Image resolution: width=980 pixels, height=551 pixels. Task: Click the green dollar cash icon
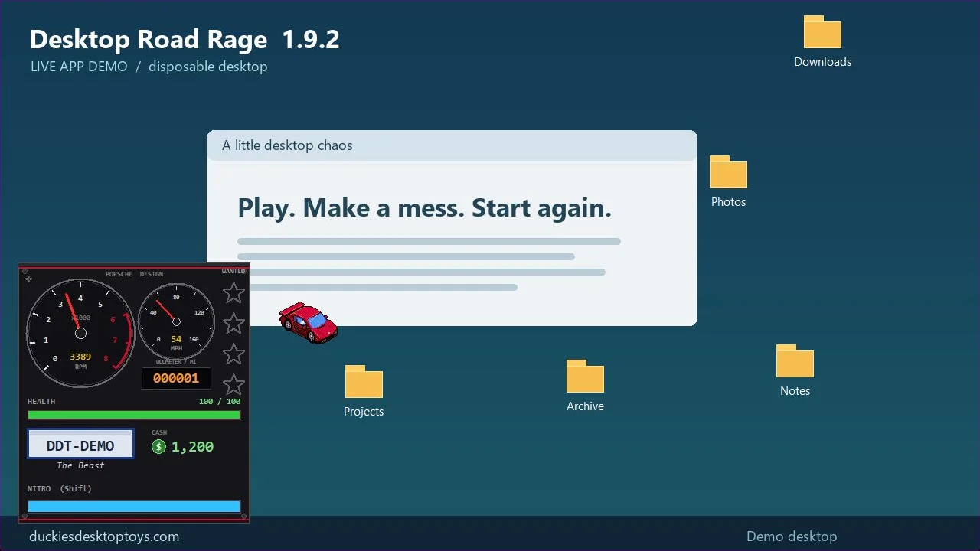click(x=158, y=447)
